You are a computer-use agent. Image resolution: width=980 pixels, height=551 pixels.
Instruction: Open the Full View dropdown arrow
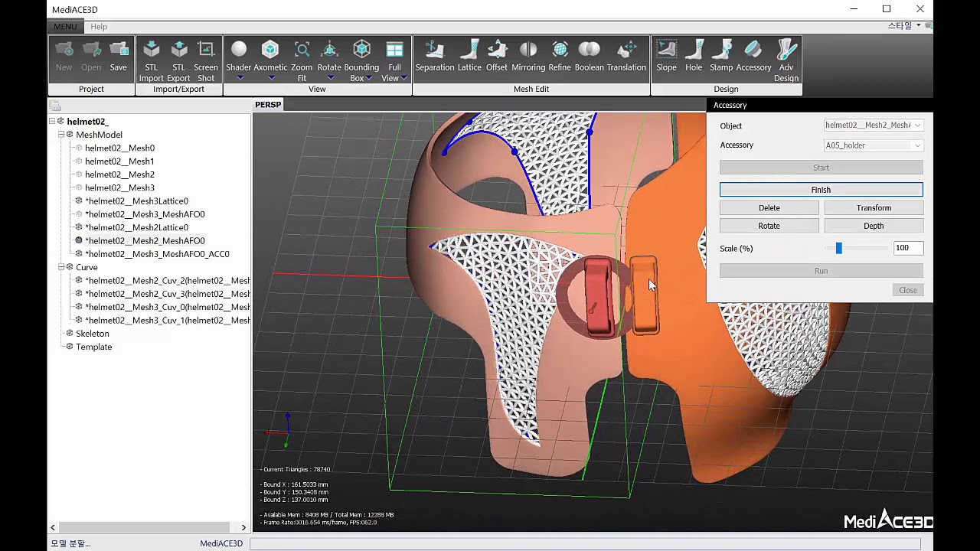403,78
